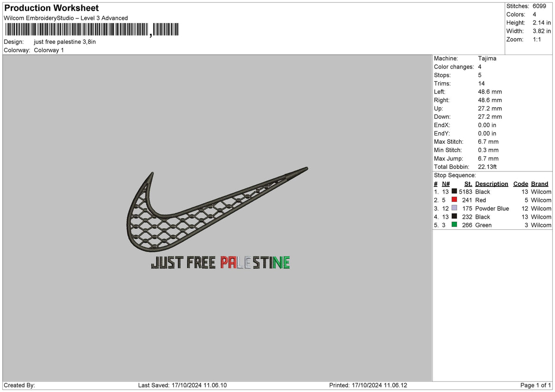Click the black swatch in stop 1

click(x=454, y=191)
